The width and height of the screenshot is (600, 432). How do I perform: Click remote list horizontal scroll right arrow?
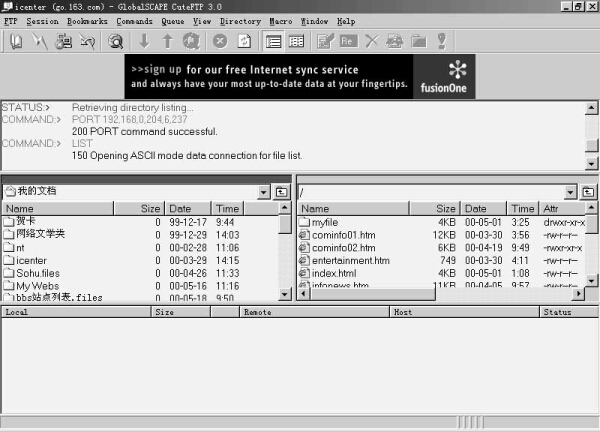(579, 294)
